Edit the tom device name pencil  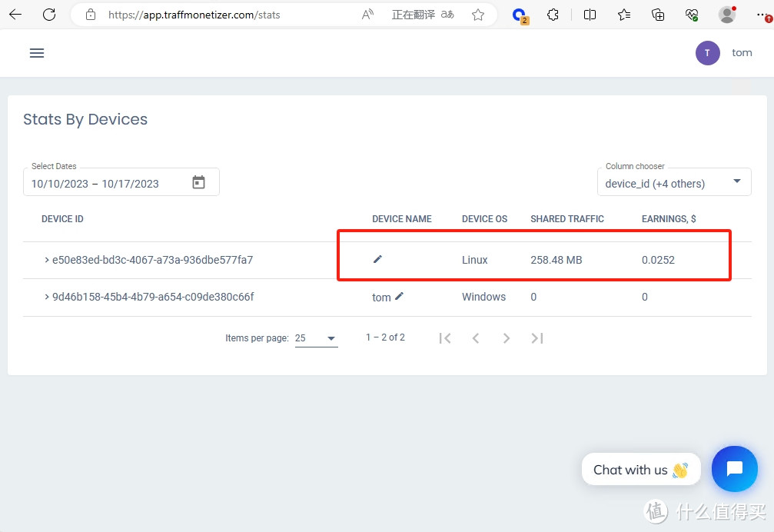[399, 296]
